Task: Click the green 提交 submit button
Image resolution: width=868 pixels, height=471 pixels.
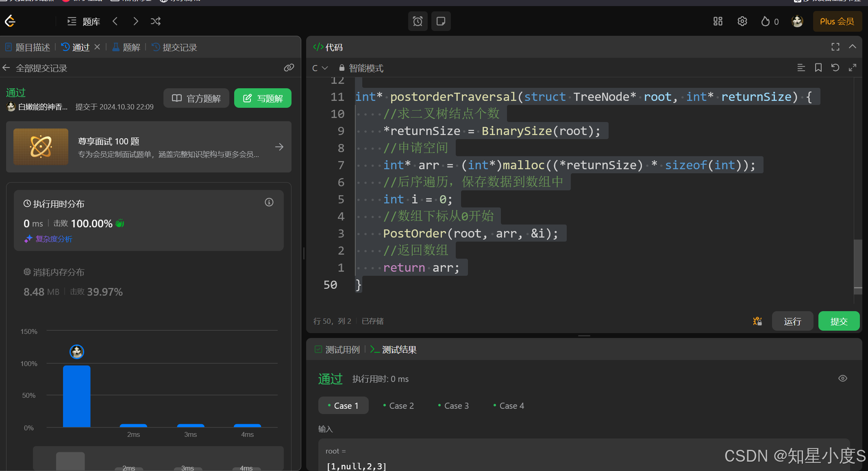Action: click(x=839, y=321)
